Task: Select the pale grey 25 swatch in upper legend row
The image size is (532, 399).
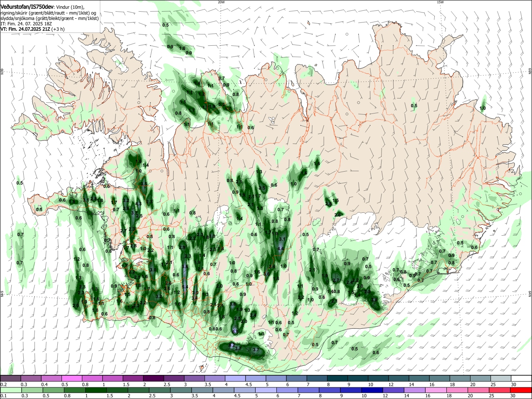Action: 500,378
